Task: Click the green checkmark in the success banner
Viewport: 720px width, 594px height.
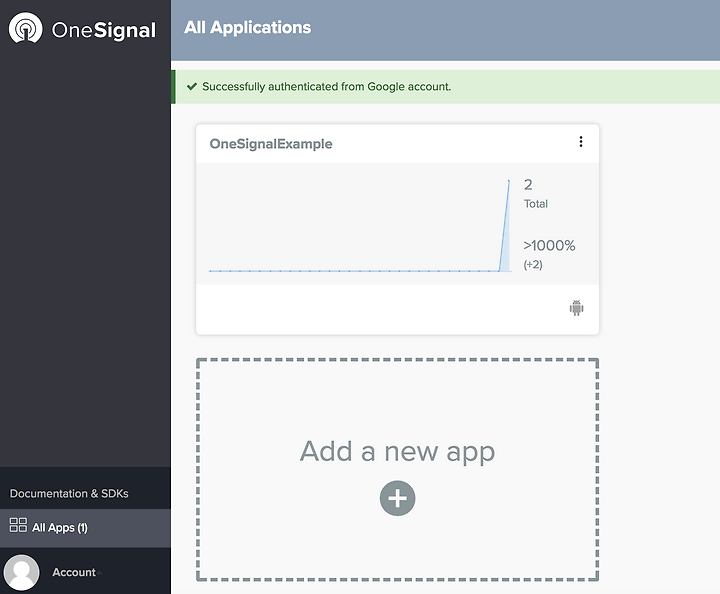Action: point(192,86)
